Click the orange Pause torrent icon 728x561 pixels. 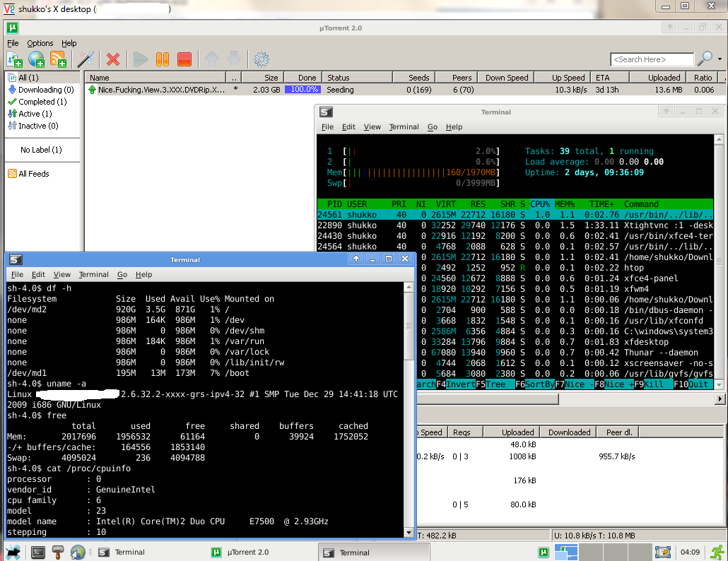[163, 59]
